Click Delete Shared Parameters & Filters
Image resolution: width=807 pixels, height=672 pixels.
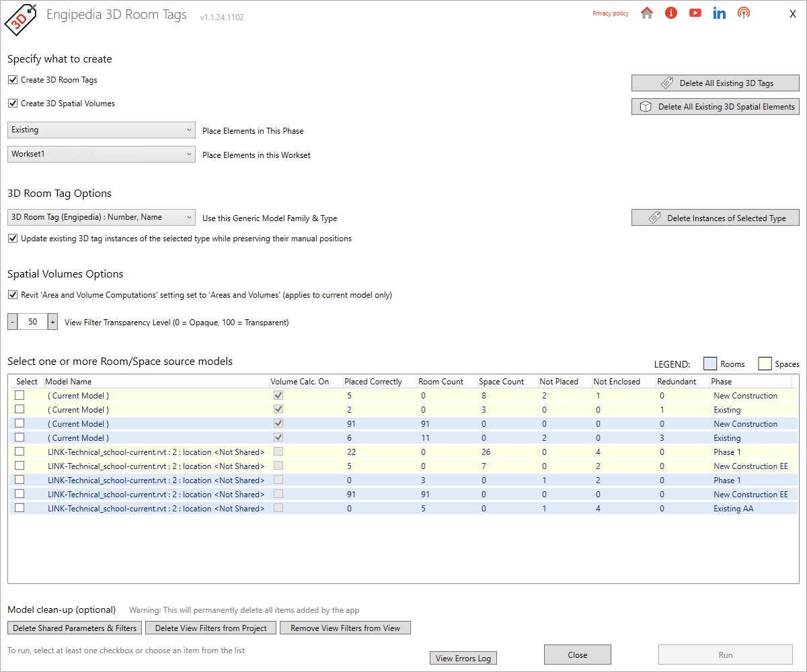pyautogui.click(x=75, y=628)
